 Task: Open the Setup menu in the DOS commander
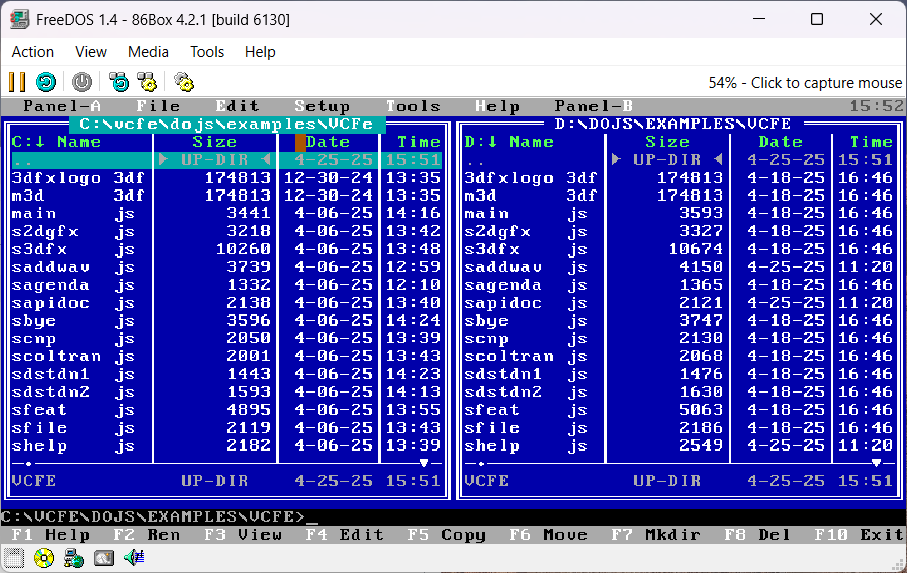tap(322, 106)
